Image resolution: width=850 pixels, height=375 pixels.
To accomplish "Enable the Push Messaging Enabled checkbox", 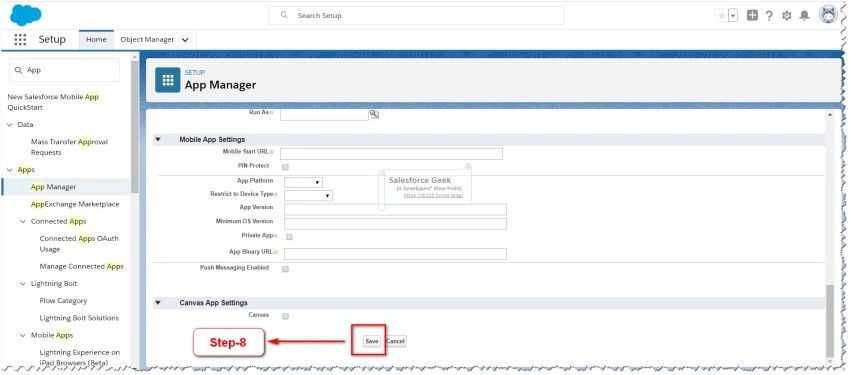I will coord(285,269).
